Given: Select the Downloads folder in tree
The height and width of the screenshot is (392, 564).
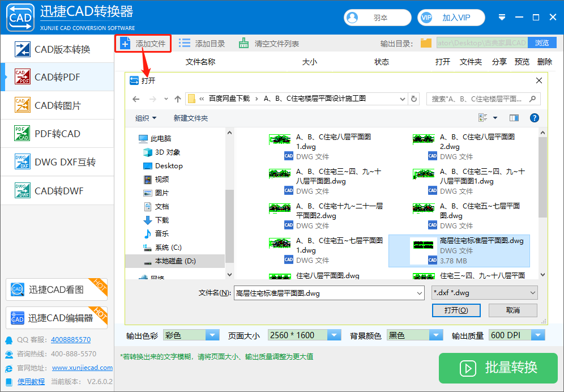Looking at the screenshot, I should click(156, 220).
